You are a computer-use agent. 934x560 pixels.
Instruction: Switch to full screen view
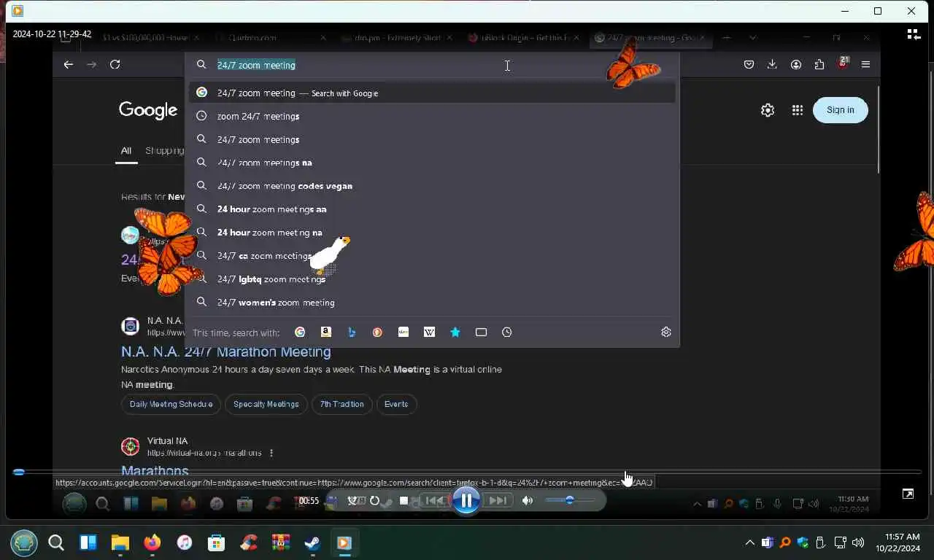pos(908,494)
